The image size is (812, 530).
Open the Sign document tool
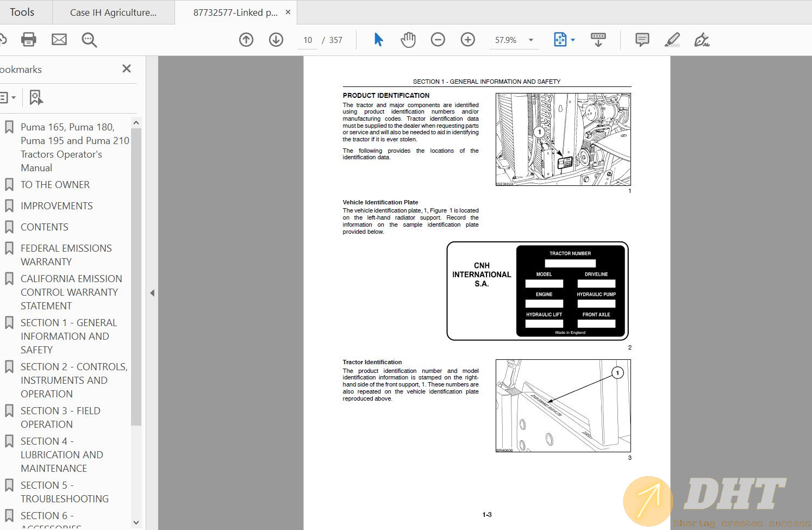click(x=701, y=40)
